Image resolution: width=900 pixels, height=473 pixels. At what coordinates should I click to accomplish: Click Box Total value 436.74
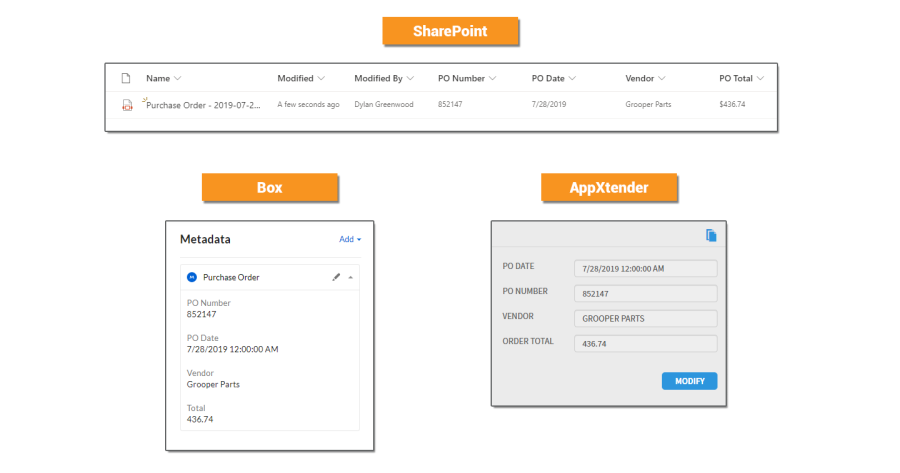point(200,420)
